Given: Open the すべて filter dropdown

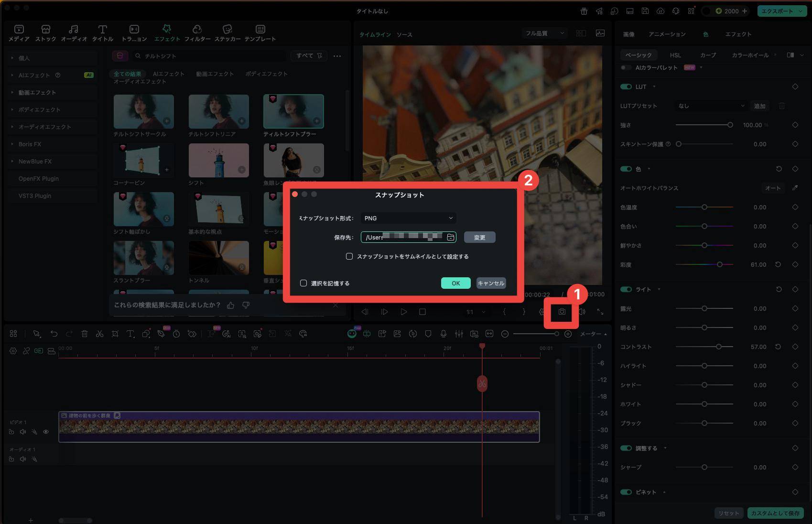Looking at the screenshot, I should [x=309, y=56].
